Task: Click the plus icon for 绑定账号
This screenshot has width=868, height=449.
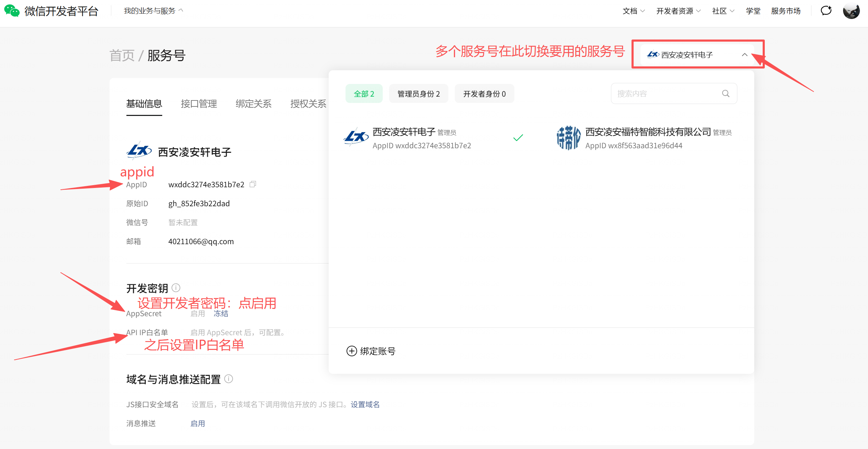Action: tap(351, 351)
